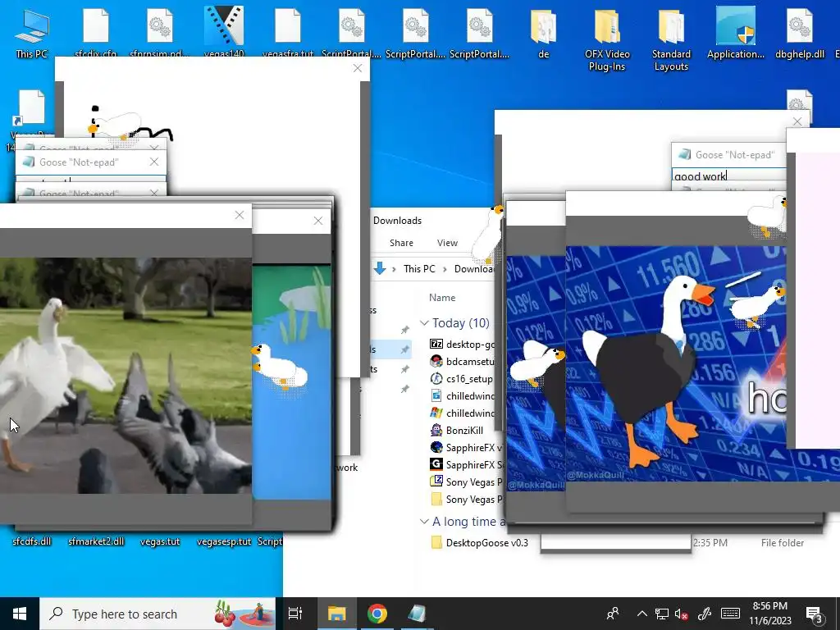The width and height of the screenshot is (840, 630).
Task: Close the window showing goose chasing pigeons
Action: tap(240, 215)
